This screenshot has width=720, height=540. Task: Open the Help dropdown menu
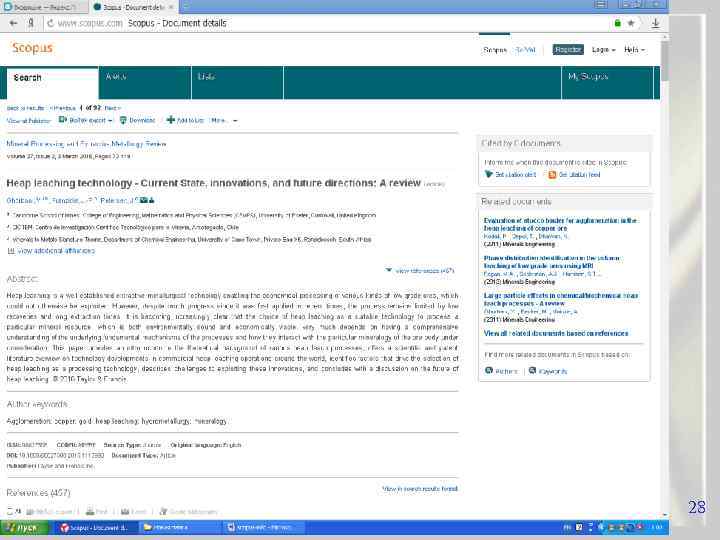634,50
